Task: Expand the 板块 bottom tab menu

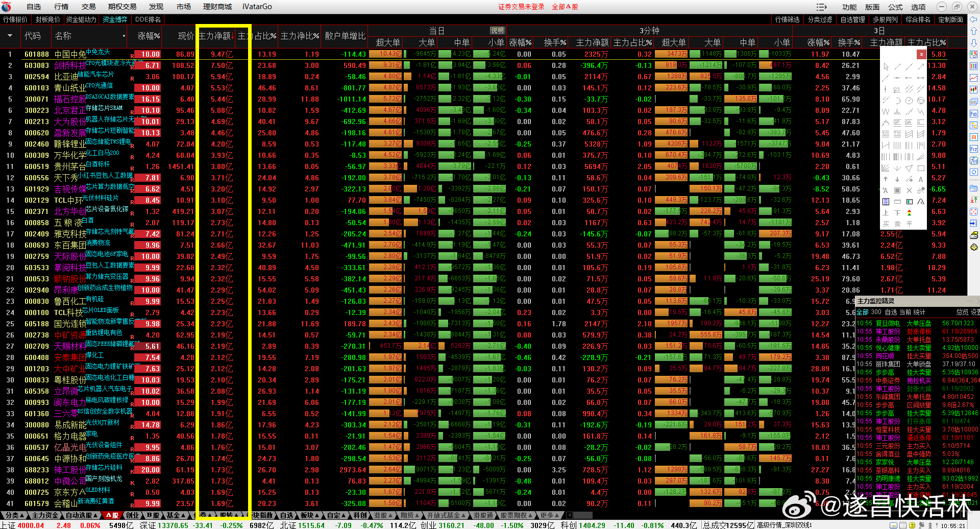Action: 310,515
